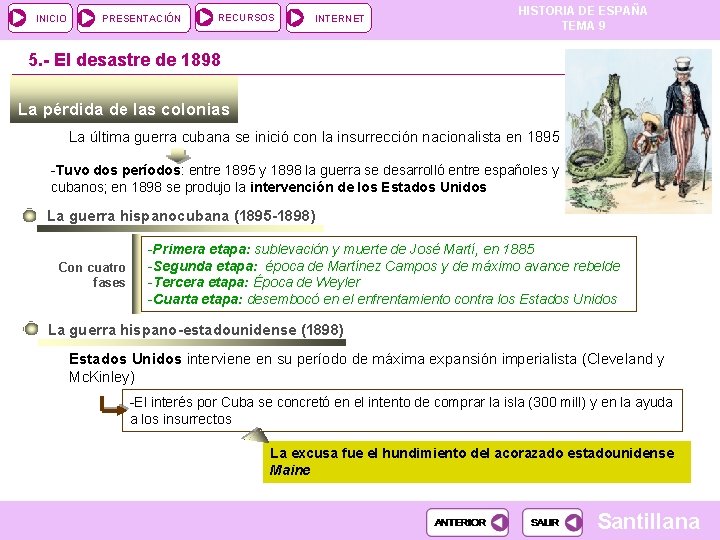Select the heading '5.- El desastre de 1898'
Screen dimensions: 720x540
click(x=124, y=60)
